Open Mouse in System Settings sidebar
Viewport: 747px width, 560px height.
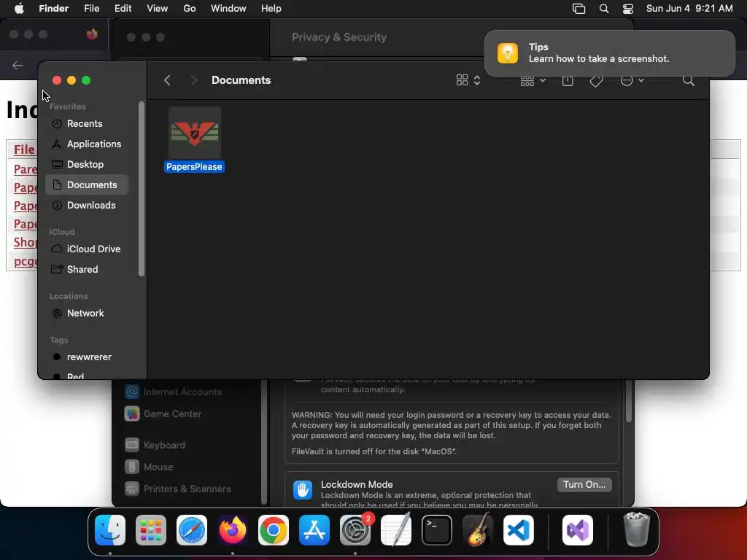click(149, 467)
